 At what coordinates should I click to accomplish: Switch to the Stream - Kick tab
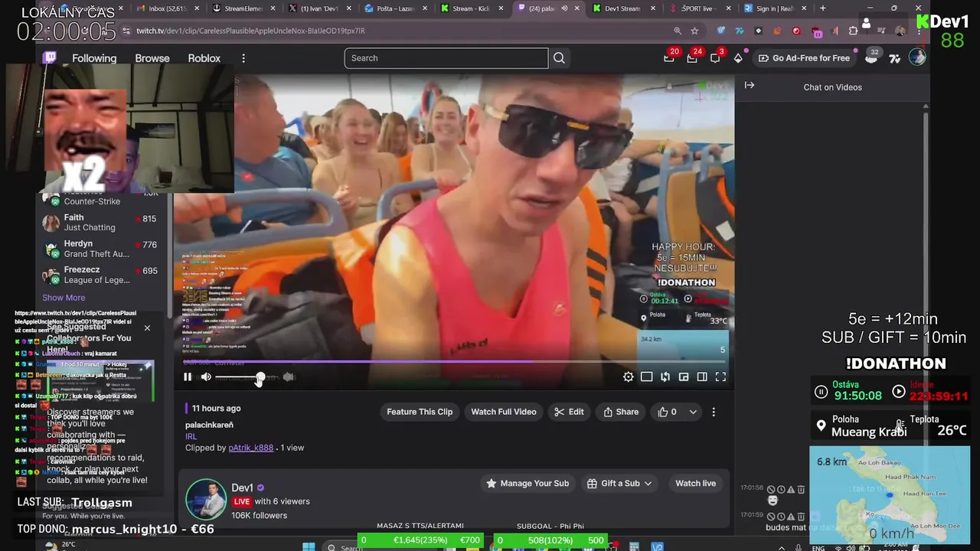coord(472,8)
